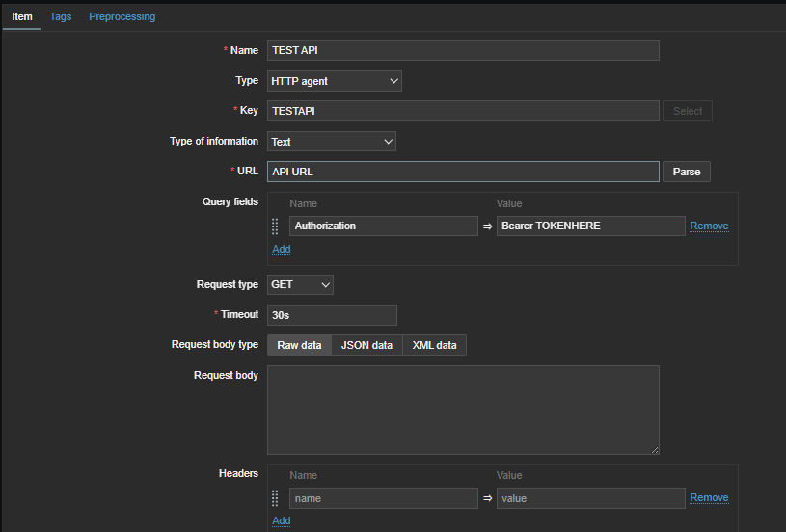Select Raw data request body type
This screenshot has height=532, width=786.
(299, 345)
